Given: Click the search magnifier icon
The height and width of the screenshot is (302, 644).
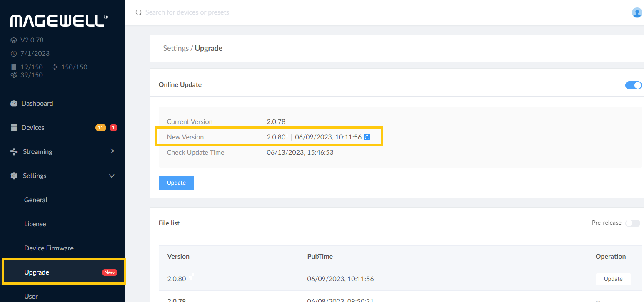Looking at the screenshot, I should pyautogui.click(x=139, y=12).
